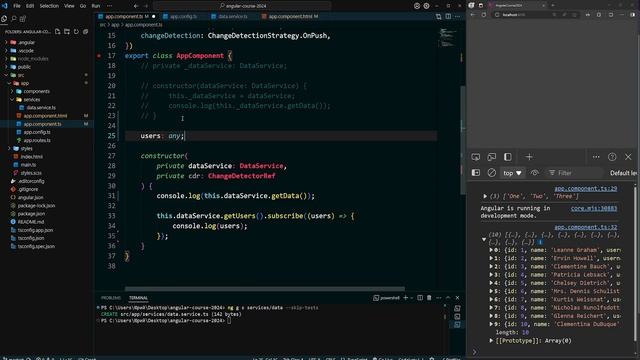Screen dimensions: 640x360
Task: Click the editor horizontal scrollbar
Action: [264, 289]
